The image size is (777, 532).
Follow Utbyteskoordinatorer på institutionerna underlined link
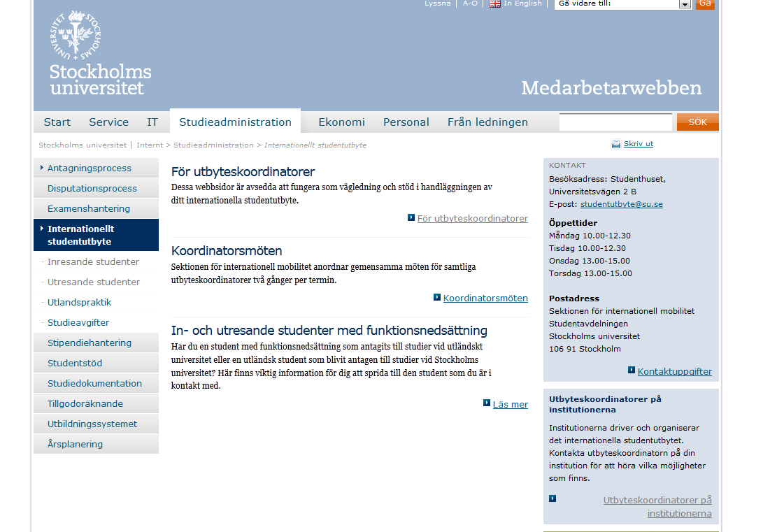(657, 507)
